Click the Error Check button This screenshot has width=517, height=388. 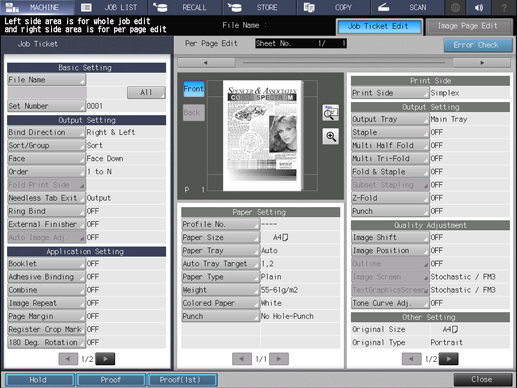[477, 45]
